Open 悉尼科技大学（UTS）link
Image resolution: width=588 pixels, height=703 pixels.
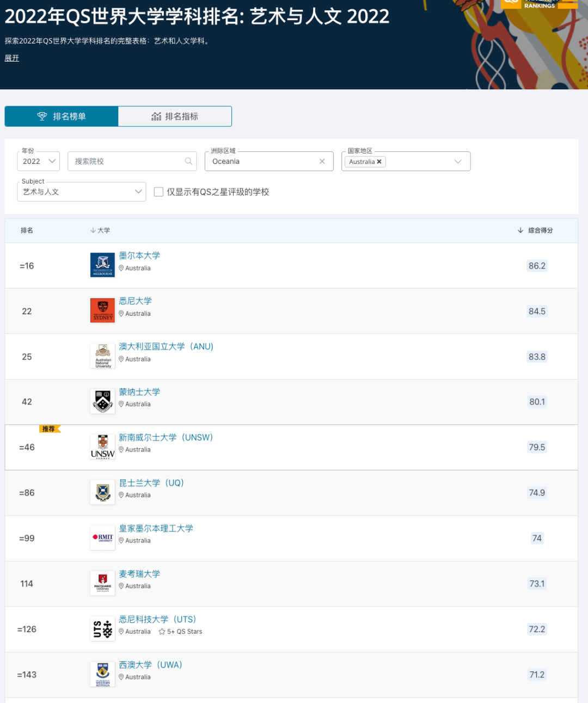tap(157, 619)
